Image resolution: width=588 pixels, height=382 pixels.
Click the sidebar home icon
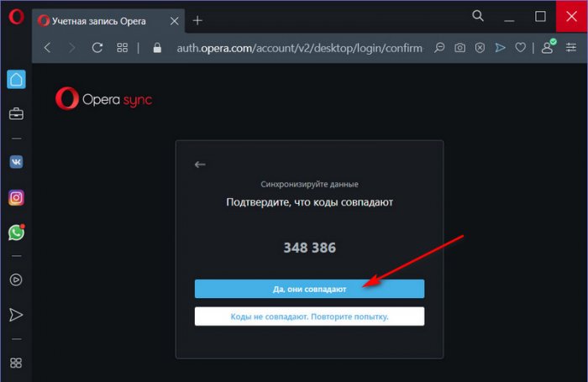click(16, 80)
